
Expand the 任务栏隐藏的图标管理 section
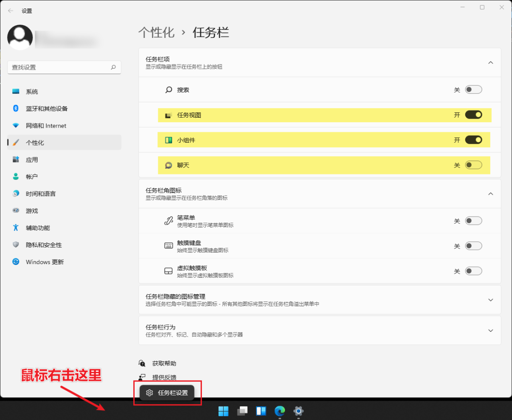(x=491, y=300)
